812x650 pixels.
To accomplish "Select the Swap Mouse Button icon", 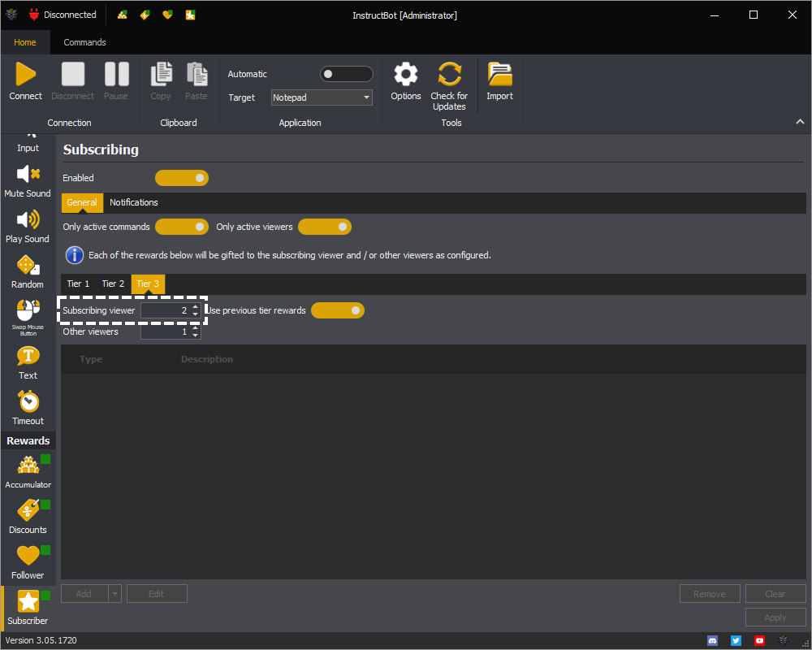I will (28, 310).
